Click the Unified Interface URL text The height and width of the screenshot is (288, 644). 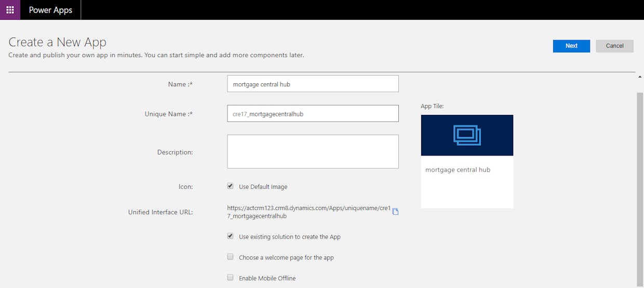(308, 212)
